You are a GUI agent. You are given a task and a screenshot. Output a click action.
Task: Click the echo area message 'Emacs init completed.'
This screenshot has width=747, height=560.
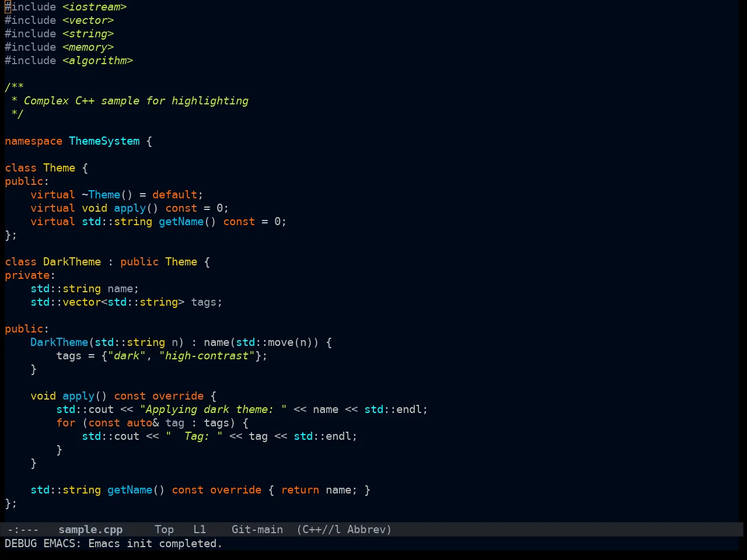tap(155, 544)
